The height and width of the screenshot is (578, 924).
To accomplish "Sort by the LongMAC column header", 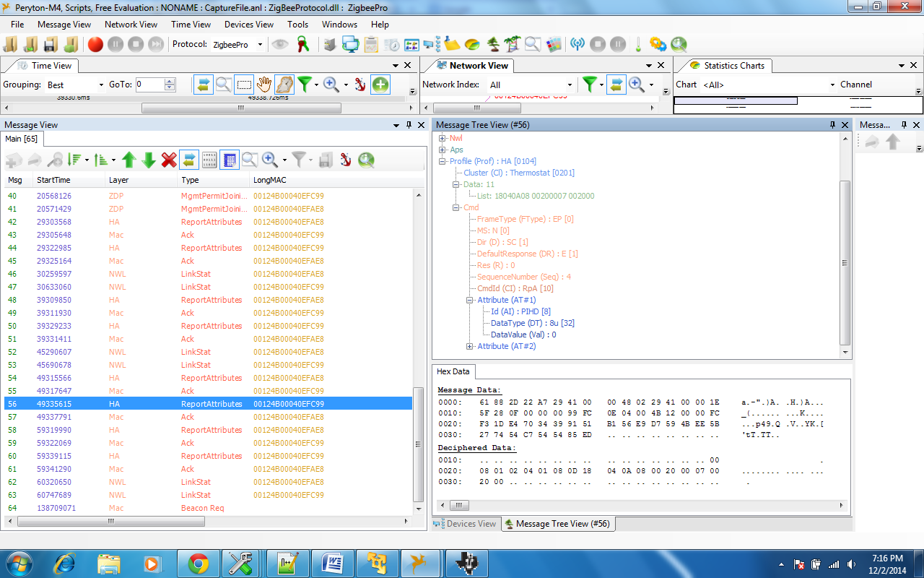I will click(332, 180).
